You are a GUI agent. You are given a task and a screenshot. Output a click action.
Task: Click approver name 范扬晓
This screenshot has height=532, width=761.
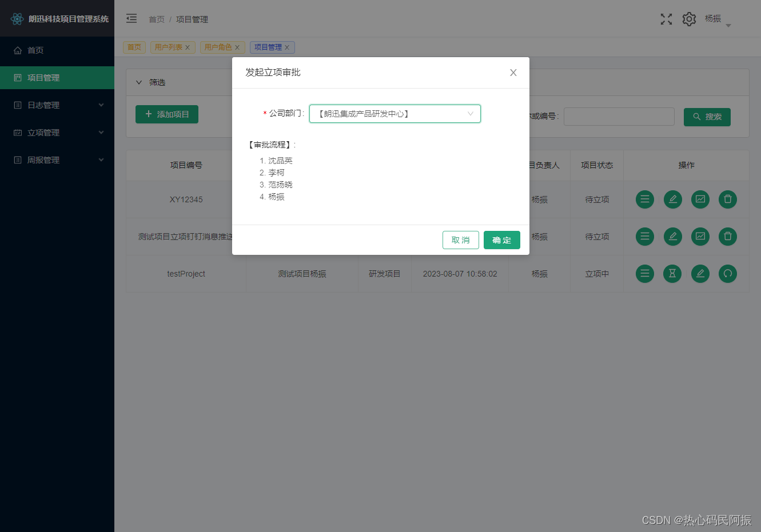pos(280,185)
